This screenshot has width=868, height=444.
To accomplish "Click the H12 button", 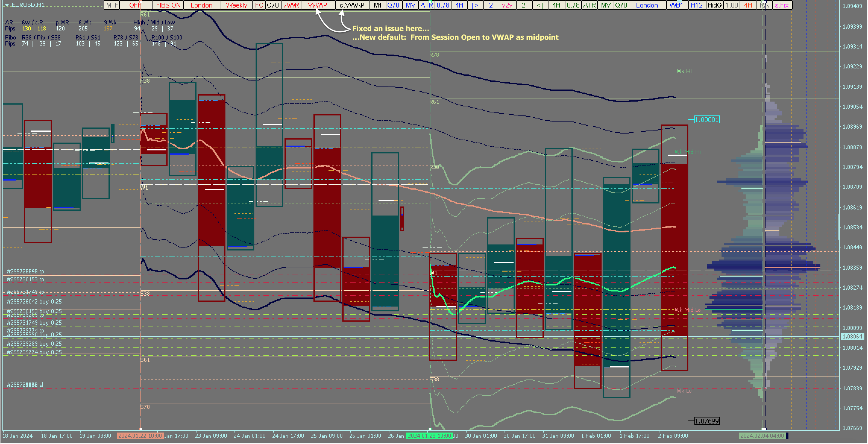I will pyautogui.click(x=697, y=5).
